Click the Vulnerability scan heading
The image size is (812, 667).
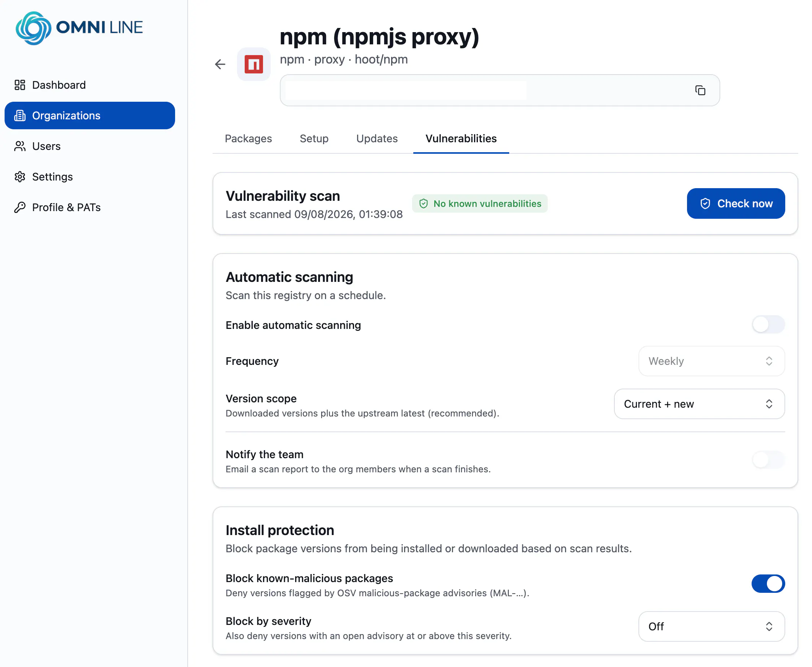pos(283,196)
